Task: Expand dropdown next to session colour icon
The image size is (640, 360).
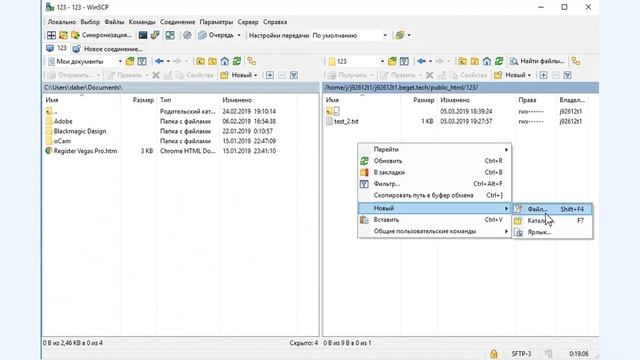Action: pos(409,36)
